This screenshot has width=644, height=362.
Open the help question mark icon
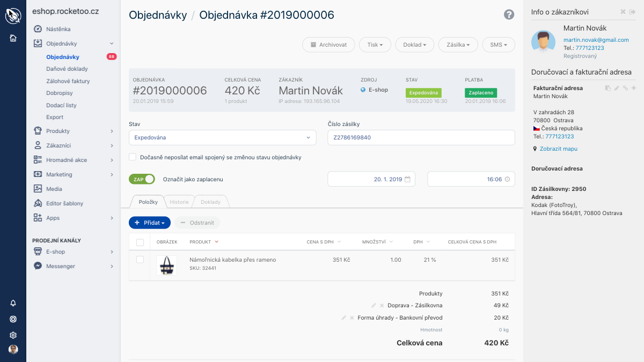pyautogui.click(x=509, y=15)
